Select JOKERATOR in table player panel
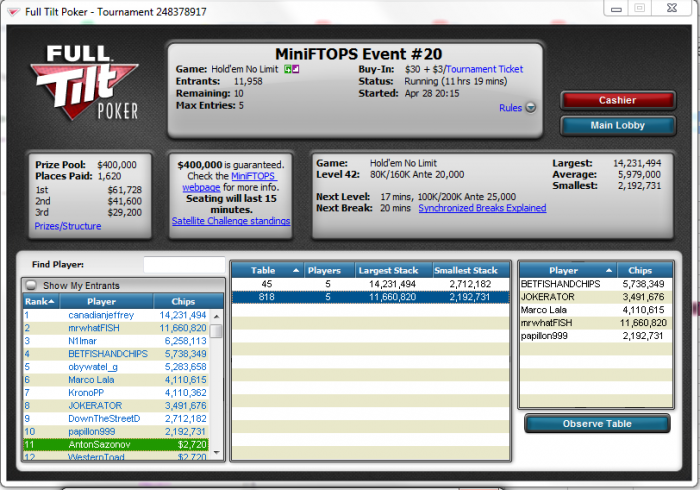This screenshot has width=700, height=490. click(596, 297)
